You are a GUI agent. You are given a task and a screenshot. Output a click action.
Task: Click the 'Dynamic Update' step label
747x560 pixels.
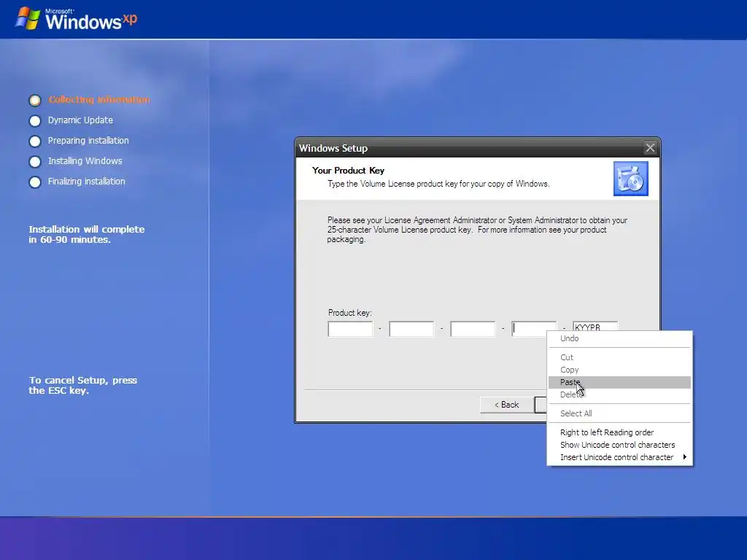tap(80, 120)
